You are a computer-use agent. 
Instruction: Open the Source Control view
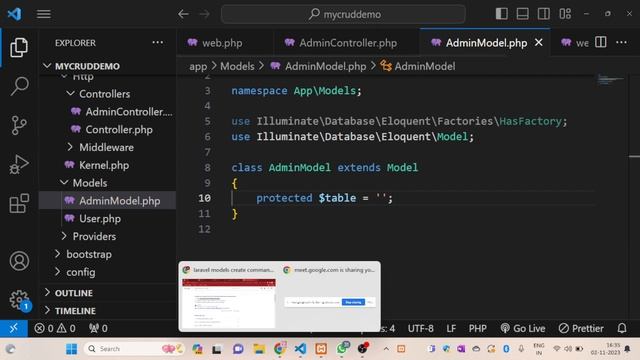pyautogui.click(x=19, y=125)
